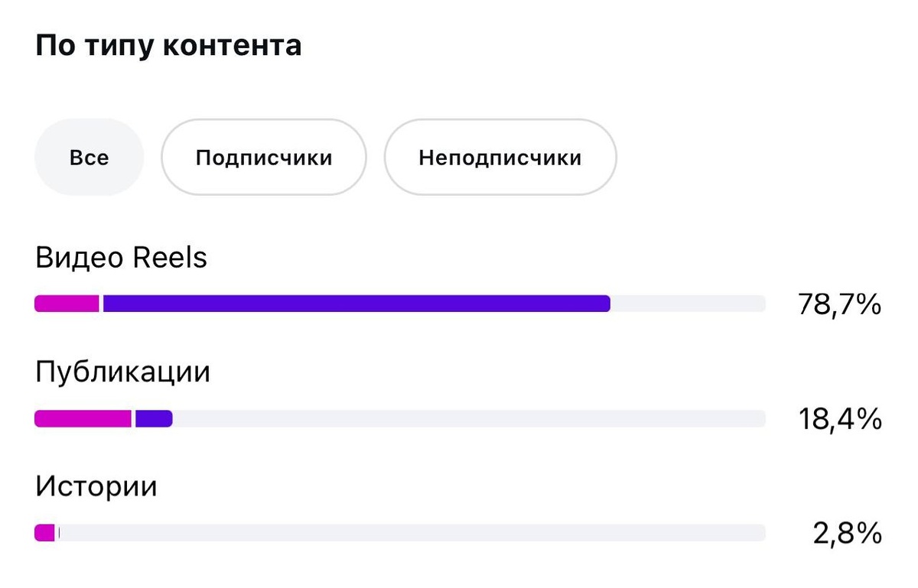
Task: Open the Видео Reels label
Action: [121, 258]
